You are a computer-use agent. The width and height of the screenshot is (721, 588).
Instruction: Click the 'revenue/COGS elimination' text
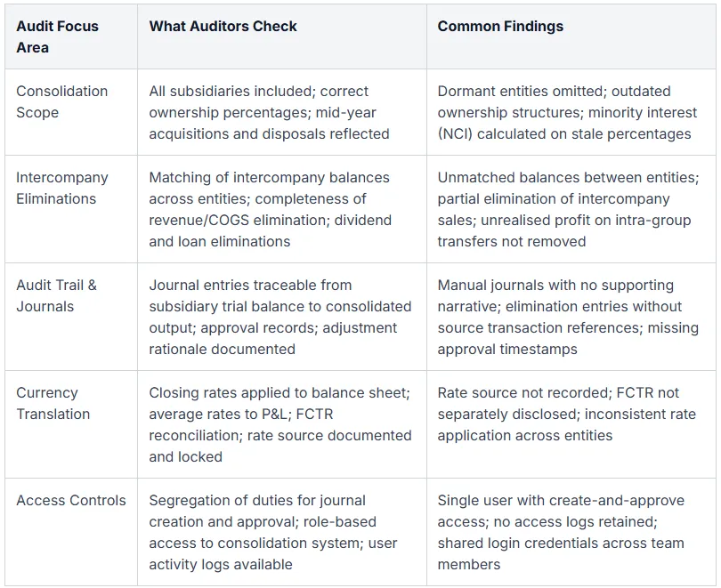pyautogui.click(x=239, y=220)
